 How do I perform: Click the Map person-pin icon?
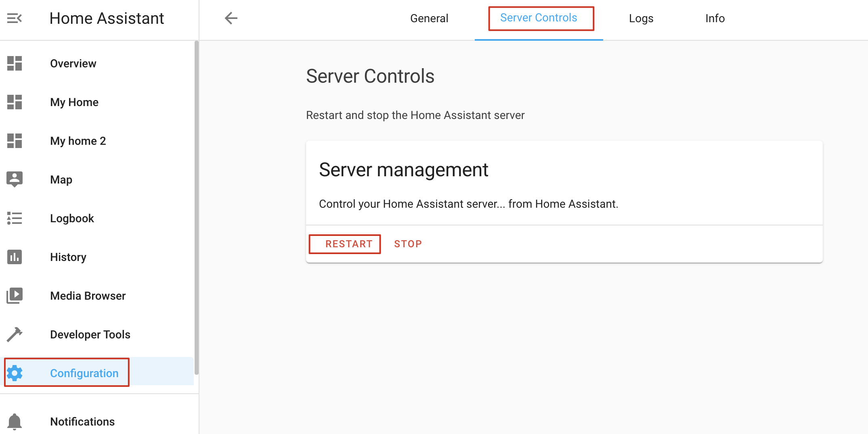(15, 179)
